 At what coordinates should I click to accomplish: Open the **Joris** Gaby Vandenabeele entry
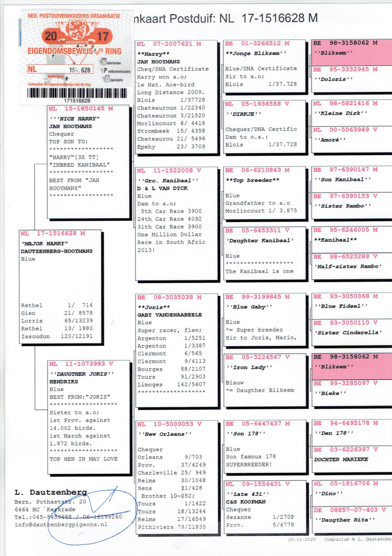tap(177, 350)
